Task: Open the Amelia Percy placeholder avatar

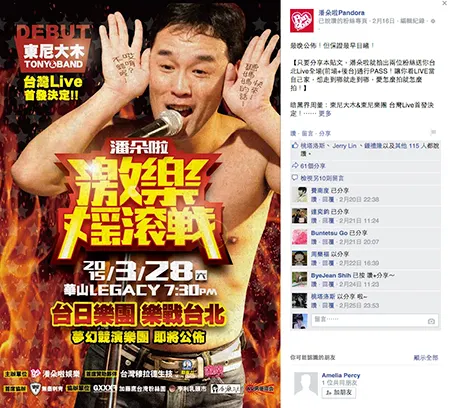Action: pos(306,384)
